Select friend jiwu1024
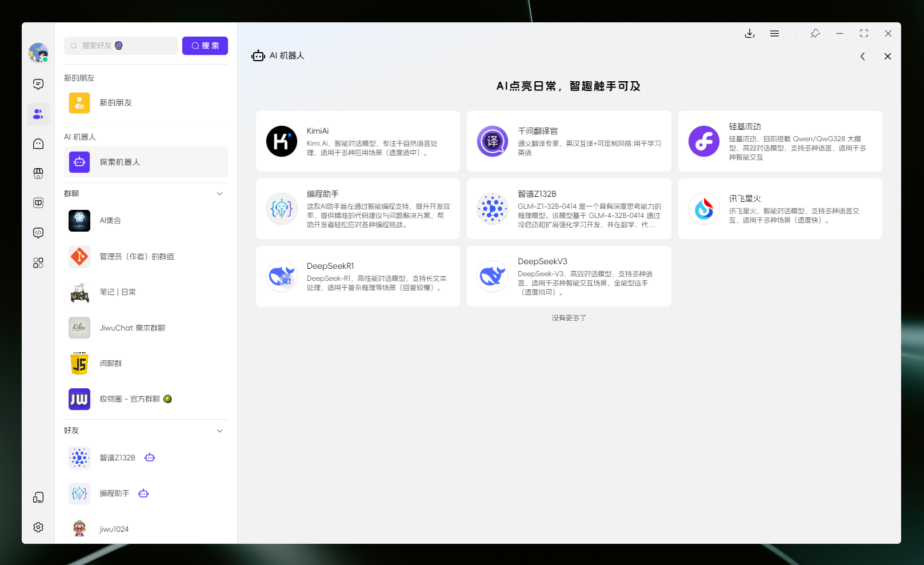Screen dimensions: 924x565 (x=146, y=529)
